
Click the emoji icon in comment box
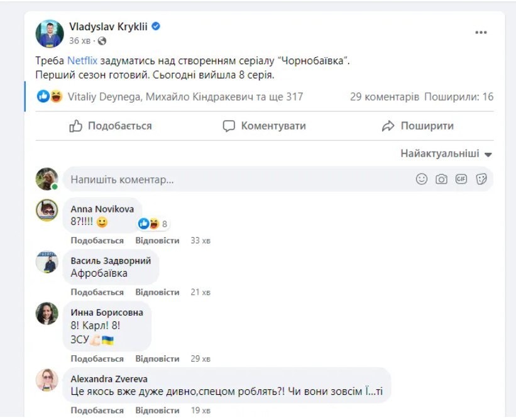(x=422, y=179)
